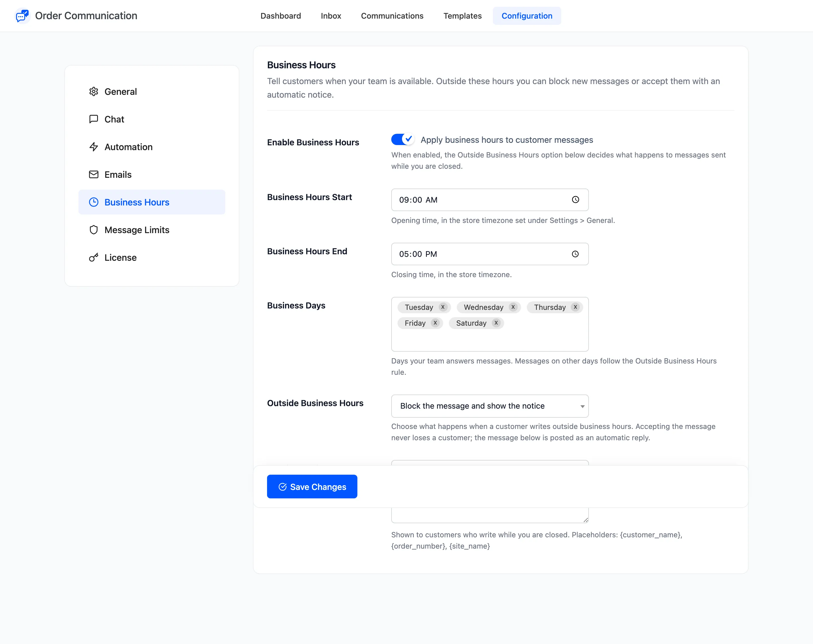Viewport: 813px width, 644px height.
Task: Remove the Wednesday tag from Business Days
Action: coord(513,307)
